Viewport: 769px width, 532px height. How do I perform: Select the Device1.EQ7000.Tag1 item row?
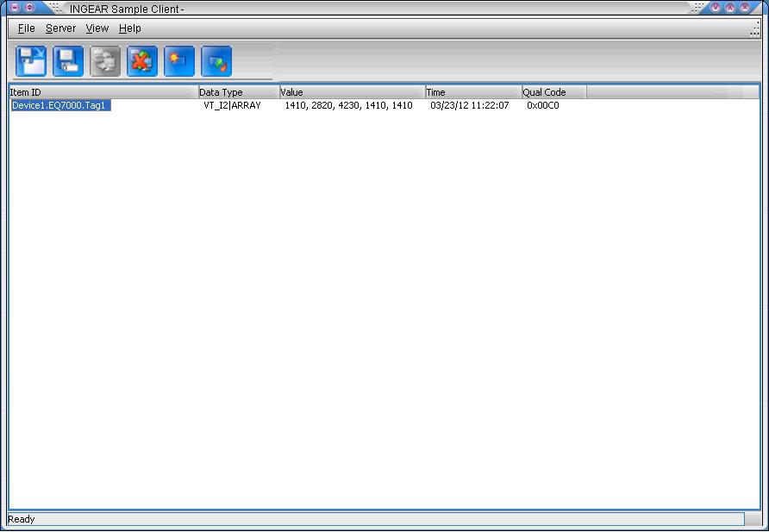tap(61, 105)
